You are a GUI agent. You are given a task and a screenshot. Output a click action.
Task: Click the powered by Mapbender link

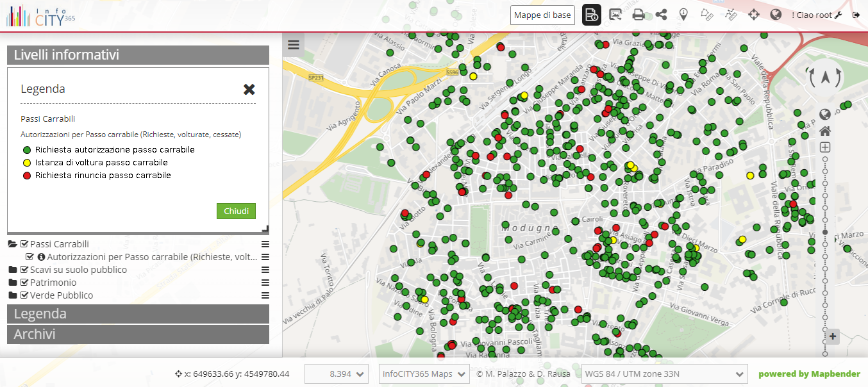click(809, 374)
